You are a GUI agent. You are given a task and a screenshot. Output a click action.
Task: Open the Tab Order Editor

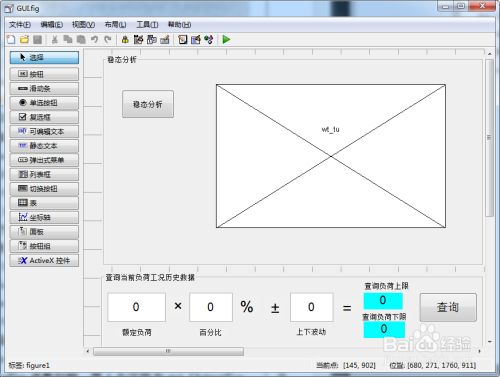pyautogui.click(x=151, y=40)
